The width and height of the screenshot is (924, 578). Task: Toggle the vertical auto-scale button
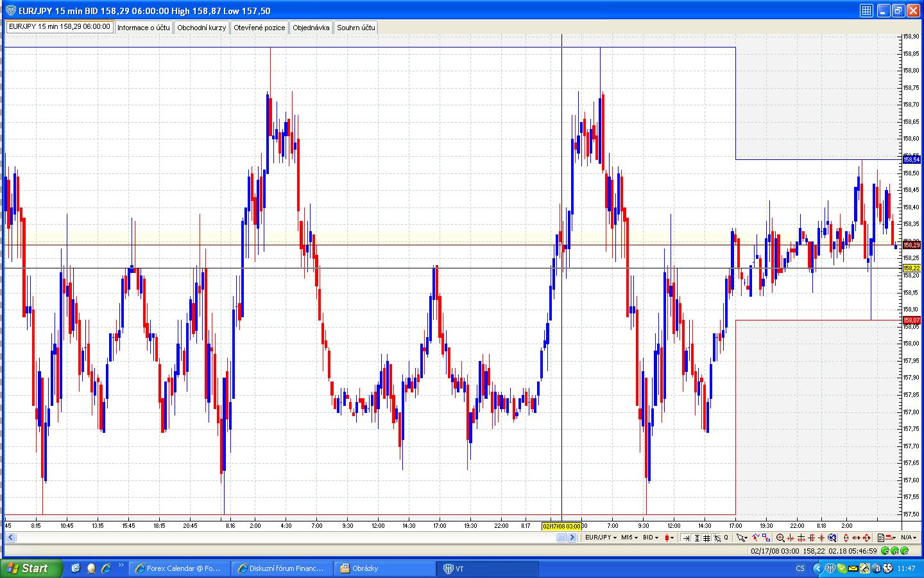(x=697, y=538)
